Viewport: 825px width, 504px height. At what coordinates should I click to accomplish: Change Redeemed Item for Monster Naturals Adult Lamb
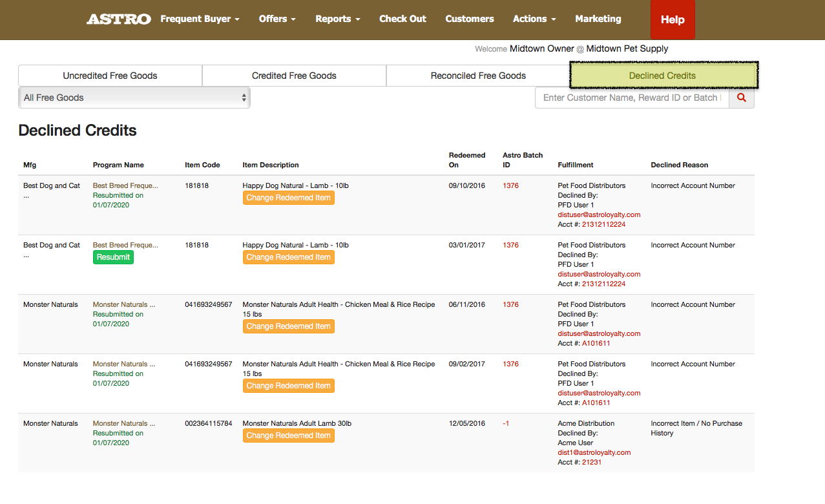point(288,436)
